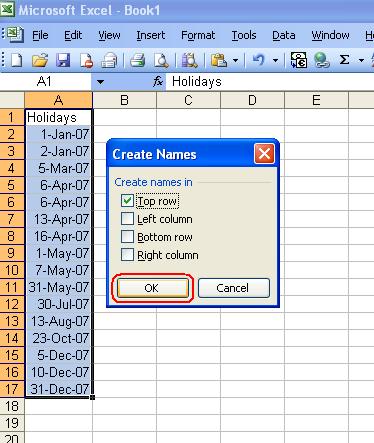Open the Undo history dropdown arrow

275,61
